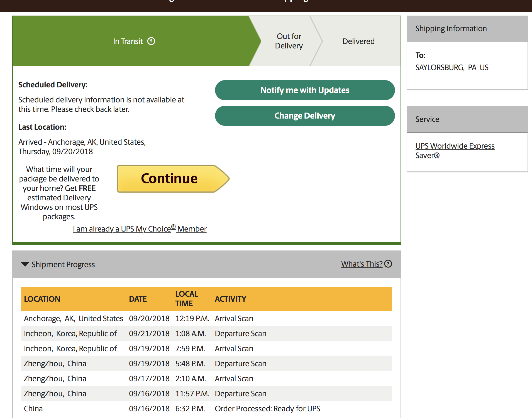Click ZhengZhou location in the 2:10 A.M. row

[55, 379]
